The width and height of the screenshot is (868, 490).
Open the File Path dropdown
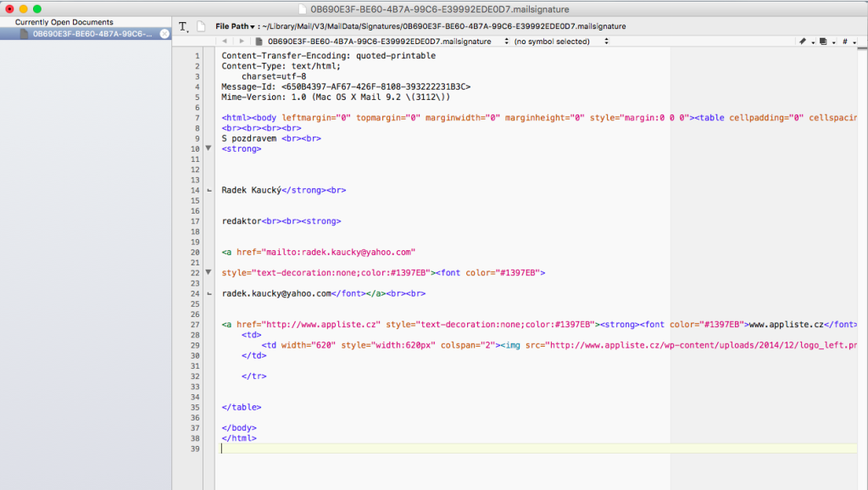(x=235, y=26)
